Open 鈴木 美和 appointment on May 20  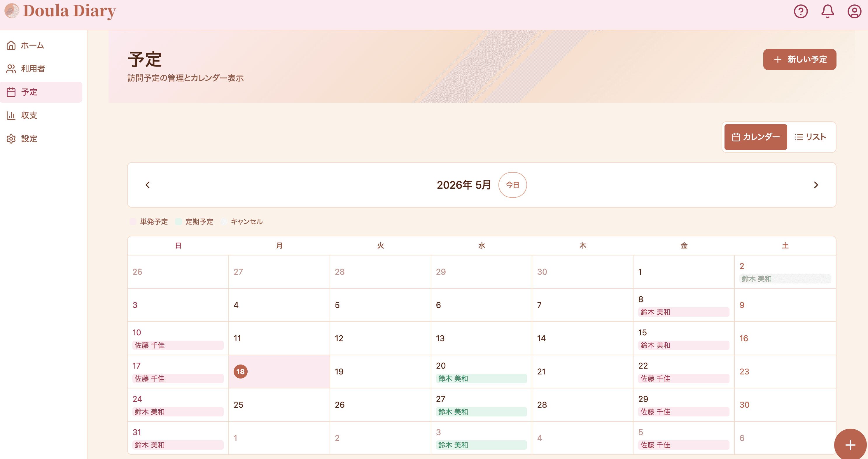[481, 379]
